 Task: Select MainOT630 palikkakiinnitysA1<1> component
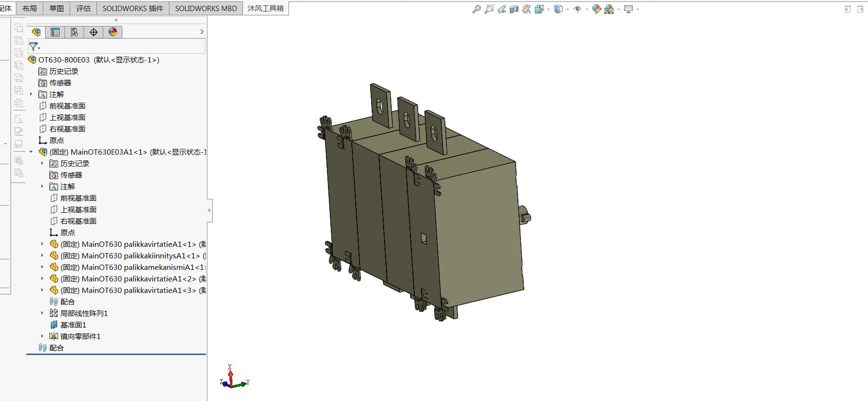pos(128,255)
